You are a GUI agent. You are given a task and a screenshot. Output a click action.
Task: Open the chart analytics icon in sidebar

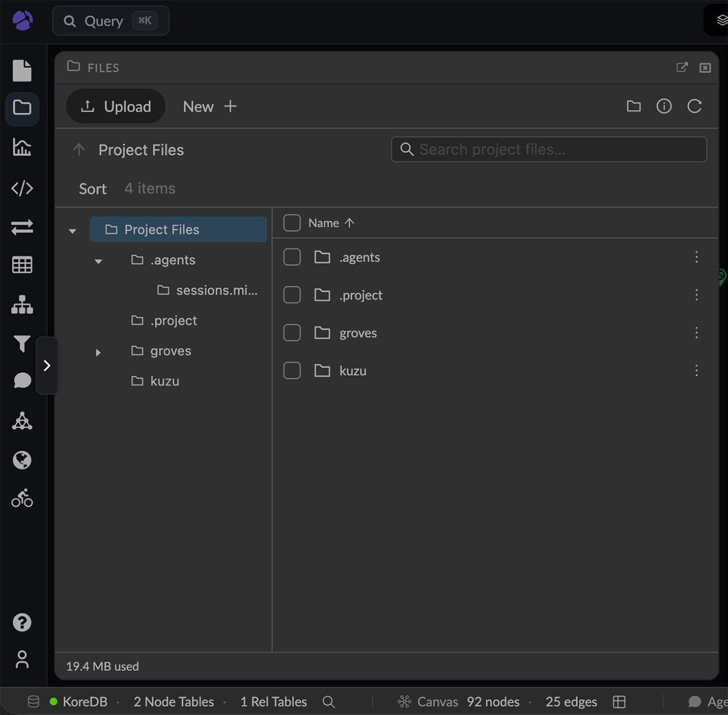pyautogui.click(x=22, y=147)
